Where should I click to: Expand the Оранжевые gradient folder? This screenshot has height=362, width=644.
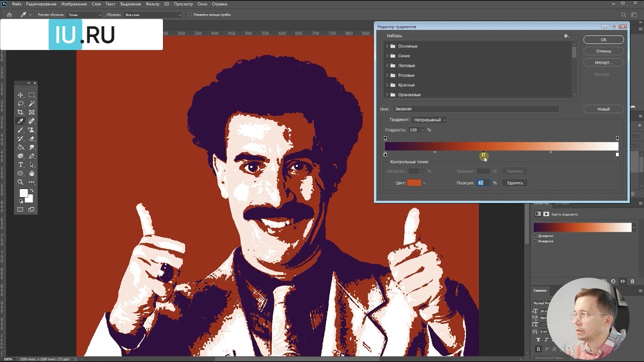point(387,95)
